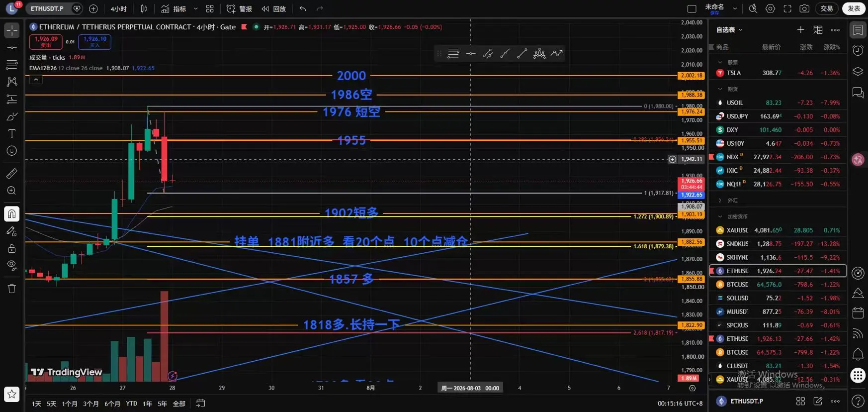This screenshot has height=412, width=868.
Task: Click the red sell price button 1,926.09
Action: [46, 42]
